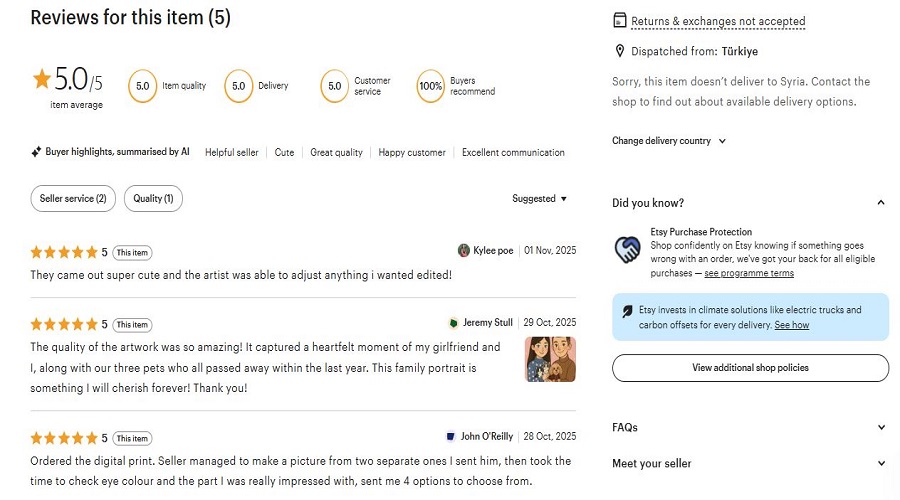Click the returns and exchanges box icon
The width and height of the screenshot is (900, 500).
click(620, 21)
